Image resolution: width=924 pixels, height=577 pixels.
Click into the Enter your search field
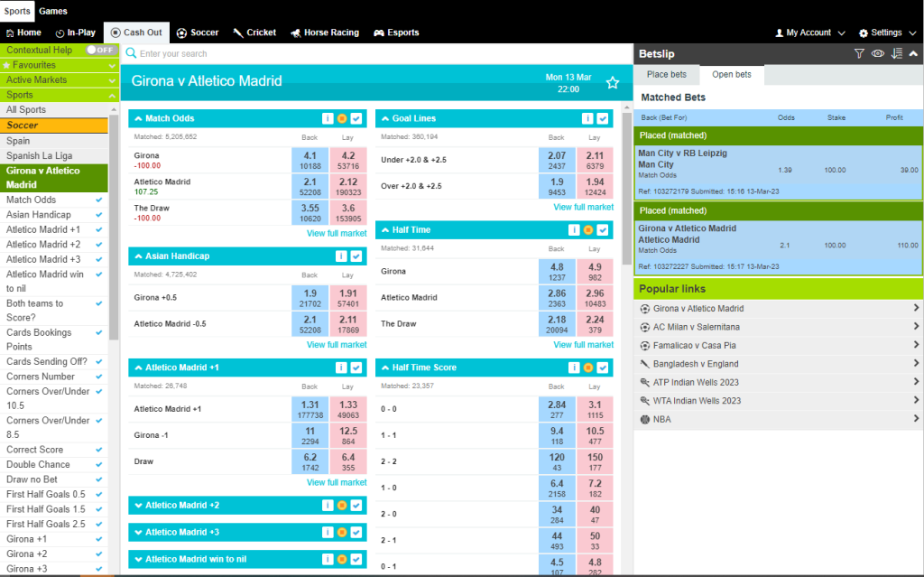(377, 53)
